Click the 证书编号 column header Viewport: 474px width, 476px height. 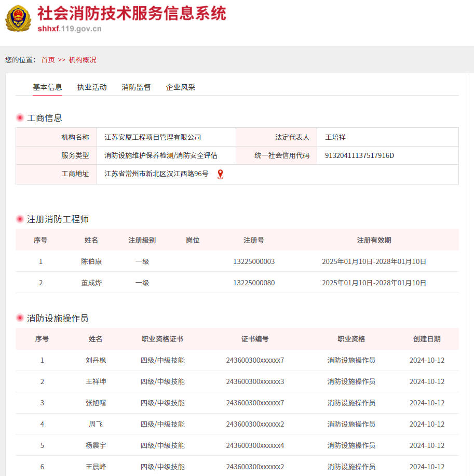pos(254,339)
